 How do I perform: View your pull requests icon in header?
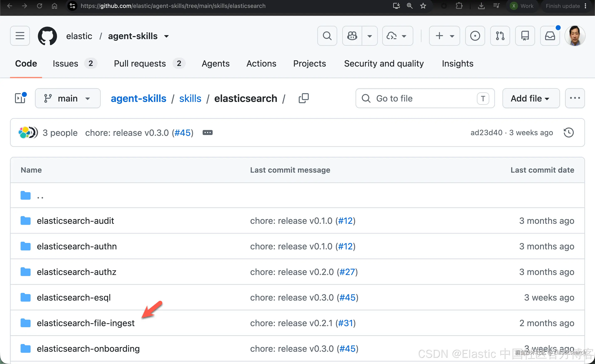[x=500, y=36]
